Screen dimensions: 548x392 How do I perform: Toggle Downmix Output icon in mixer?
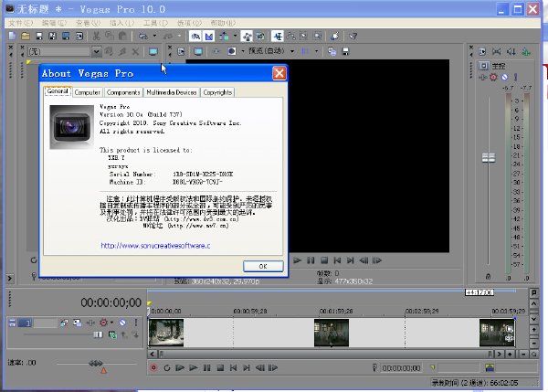click(x=496, y=52)
